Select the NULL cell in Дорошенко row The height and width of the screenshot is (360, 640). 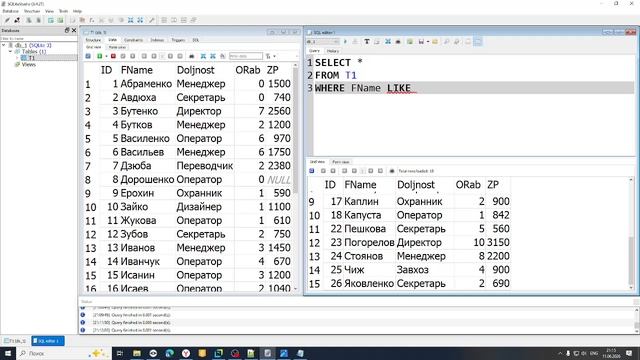tap(279, 180)
